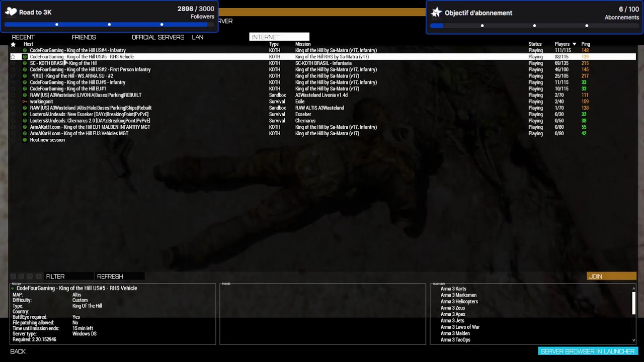This screenshot has height=362, width=644.
Task: Click the status icon for Looters&Undeads Chernarus 2.0
Action: pyautogui.click(x=25, y=121)
